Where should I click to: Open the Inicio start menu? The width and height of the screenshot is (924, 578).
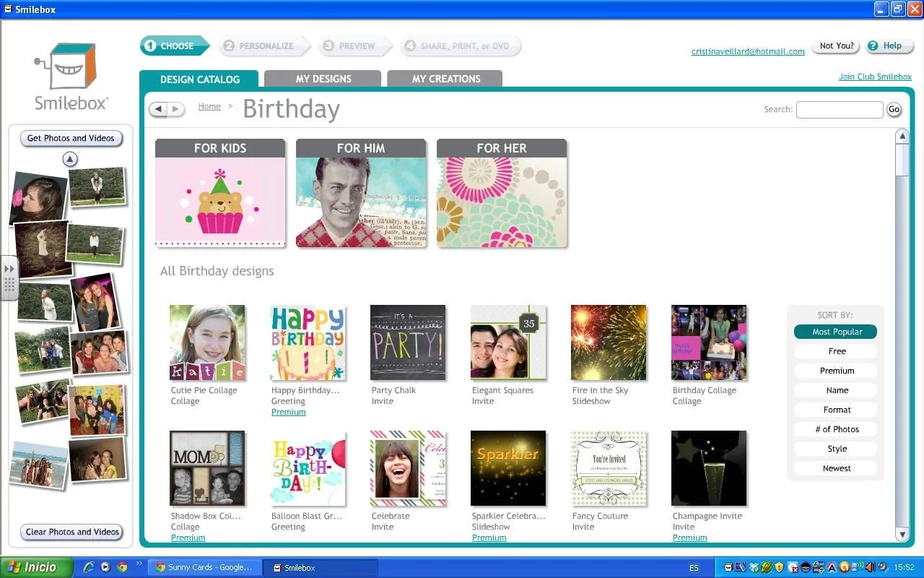(x=37, y=567)
